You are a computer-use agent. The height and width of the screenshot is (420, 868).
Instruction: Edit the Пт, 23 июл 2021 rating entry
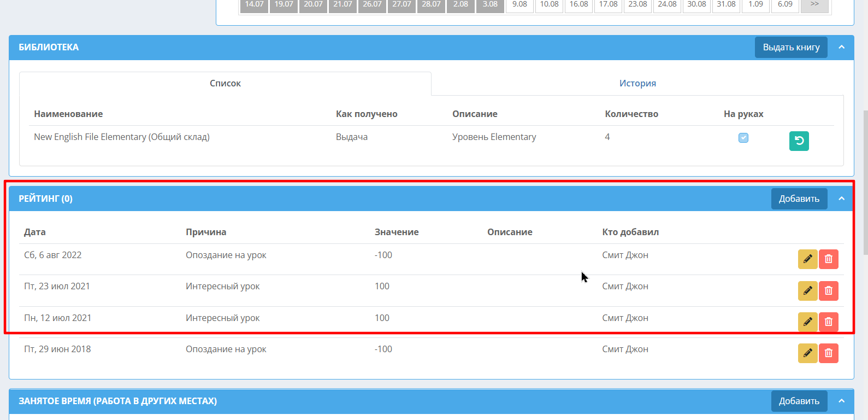(807, 290)
